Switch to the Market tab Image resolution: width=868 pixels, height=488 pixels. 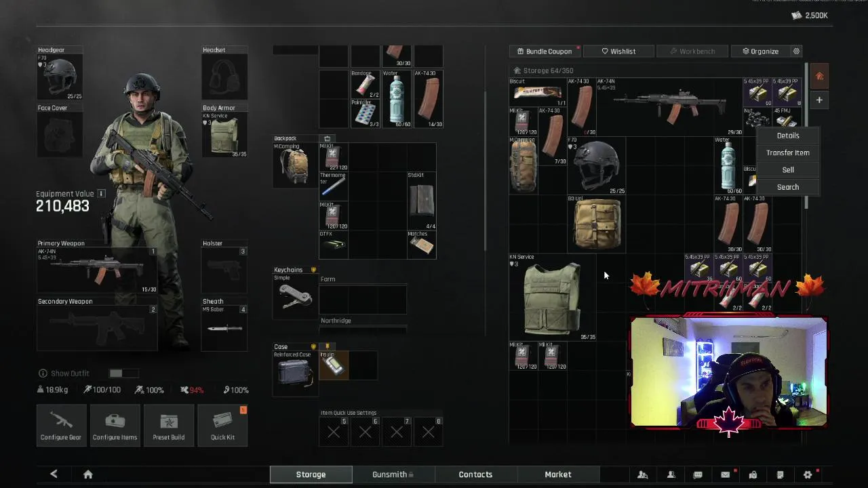(558, 474)
